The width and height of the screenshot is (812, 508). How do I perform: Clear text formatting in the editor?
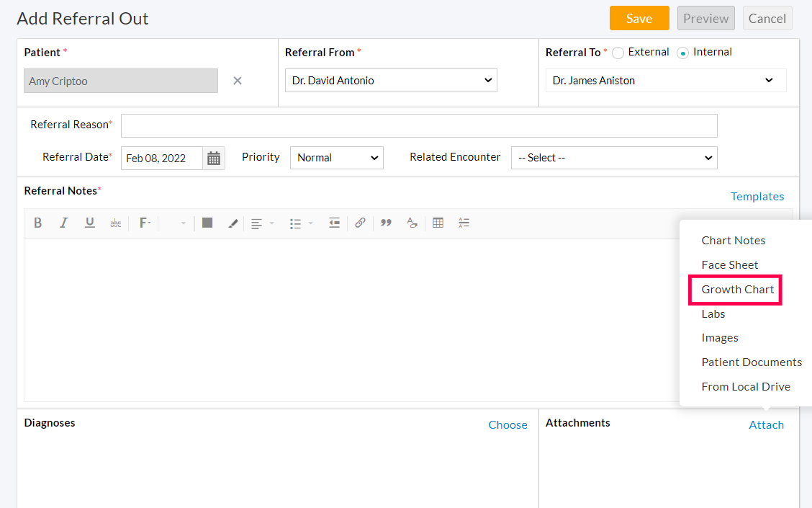pyautogui.click(x=412, y=223)
